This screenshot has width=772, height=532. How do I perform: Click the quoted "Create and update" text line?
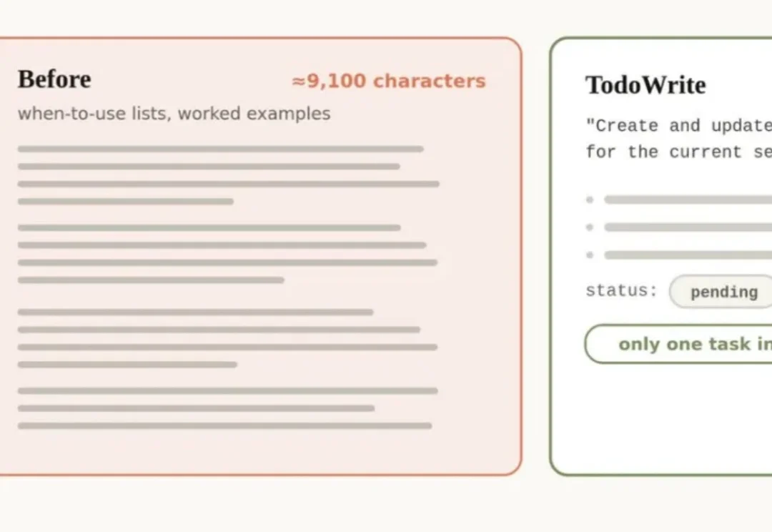tap(678, 126)
